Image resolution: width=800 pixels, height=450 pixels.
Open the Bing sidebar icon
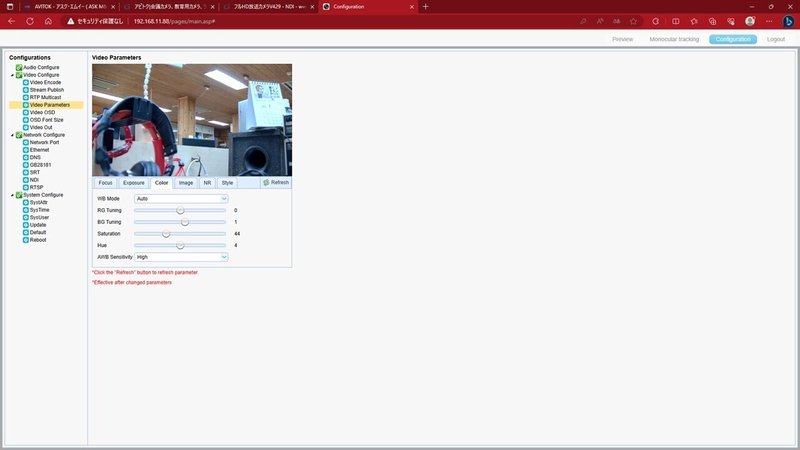coord(788,21)
